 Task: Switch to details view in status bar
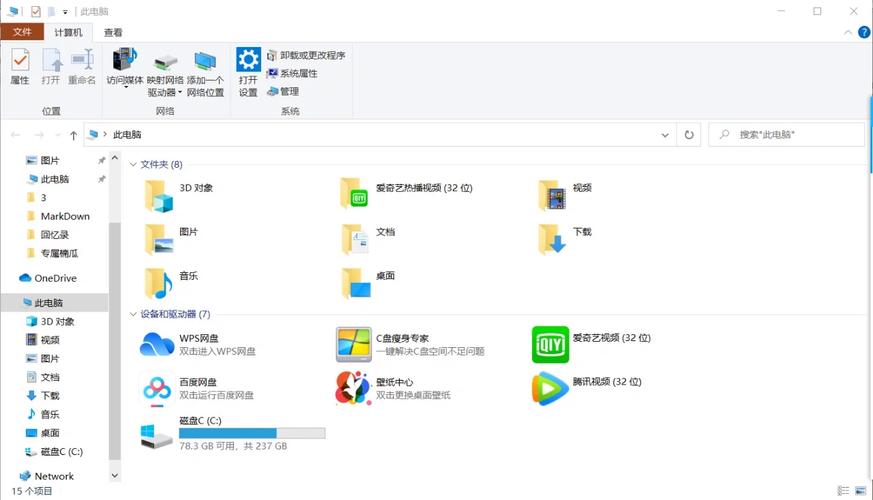point(843,491)
